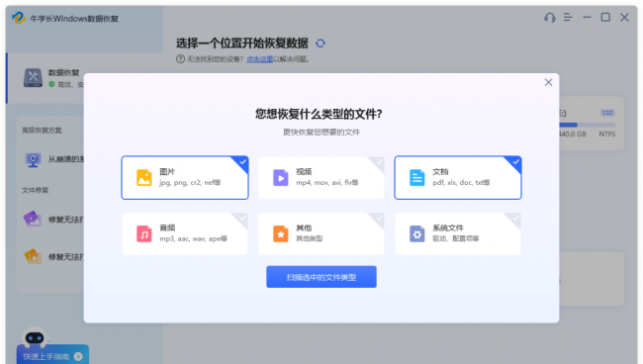This screenshot has width=643, height=364.
Task: Click the orange star other-types icon
Action: [281, 233]
